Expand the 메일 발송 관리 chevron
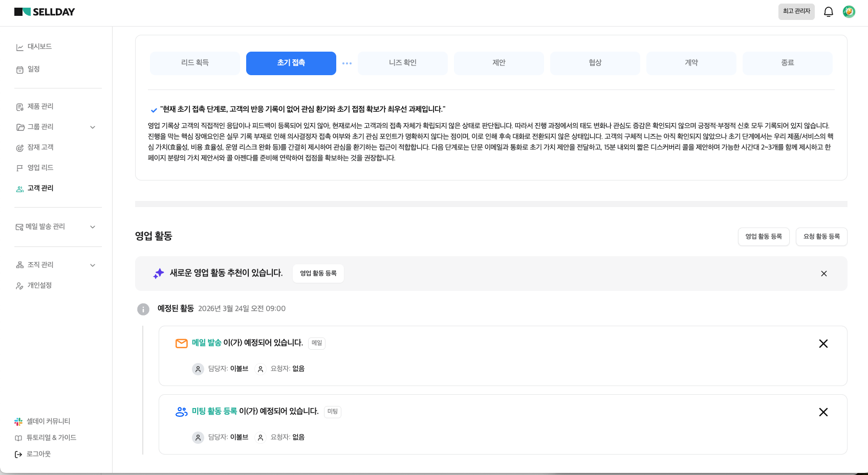 (x=93, y=227)
